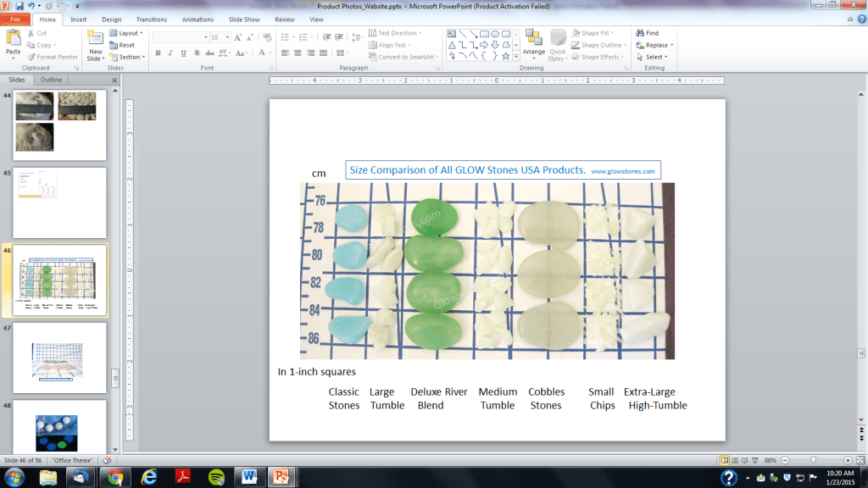Click the Cut scissors icon
The width and height of the screenshot is (868, 488).
point(31,33)
